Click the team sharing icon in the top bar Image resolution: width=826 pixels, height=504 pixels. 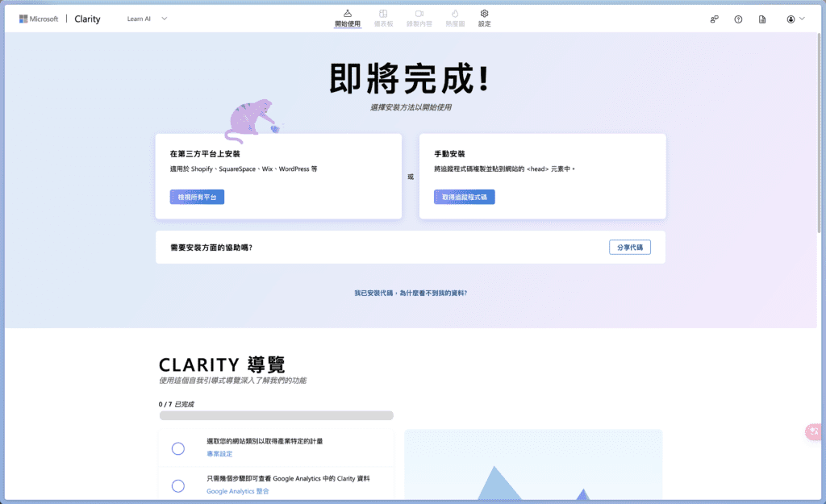714,19
